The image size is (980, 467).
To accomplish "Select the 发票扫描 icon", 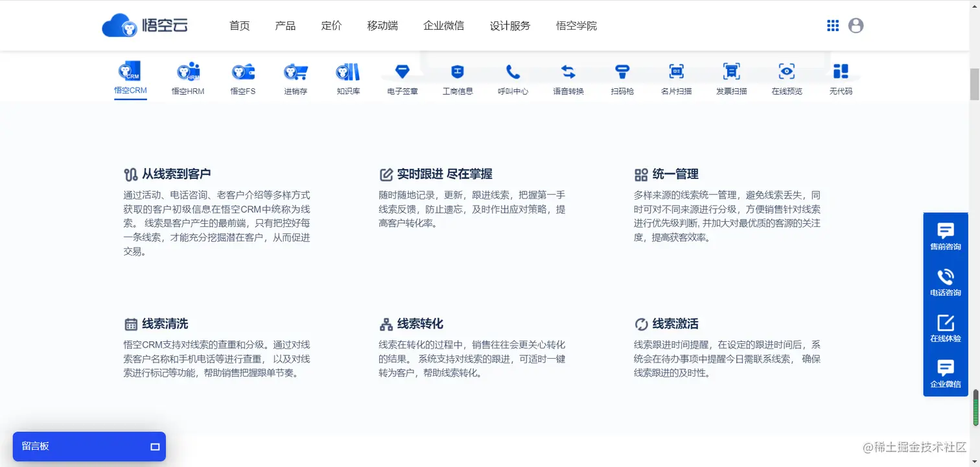I will tap(731, 71).
